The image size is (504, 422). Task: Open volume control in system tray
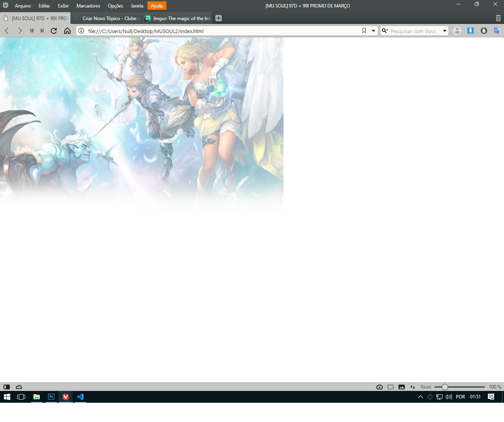[x=449, y=397]
